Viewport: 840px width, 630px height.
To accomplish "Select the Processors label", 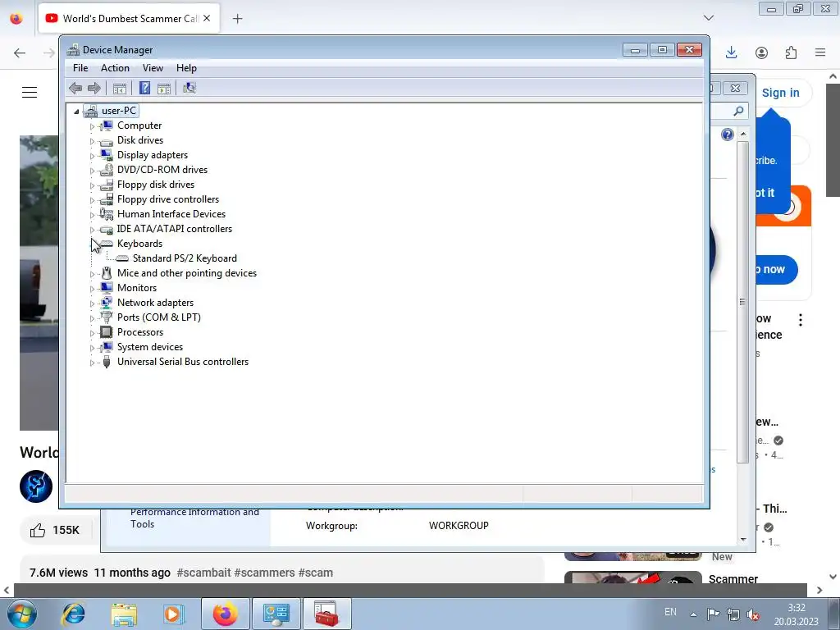I will (140, 332).
